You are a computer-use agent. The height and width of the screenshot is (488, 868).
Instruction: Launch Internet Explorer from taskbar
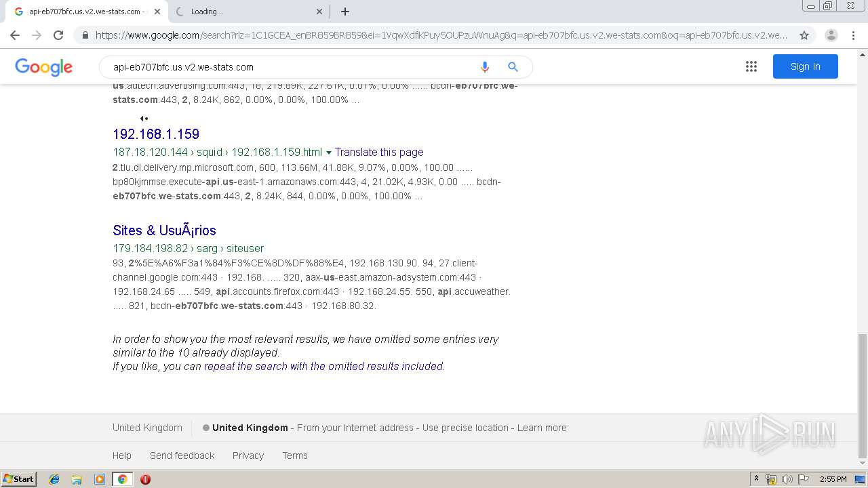(54, 479)
